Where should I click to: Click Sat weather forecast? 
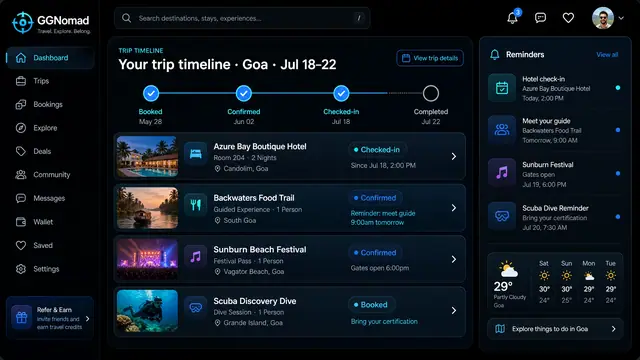[x=544, y=282]
